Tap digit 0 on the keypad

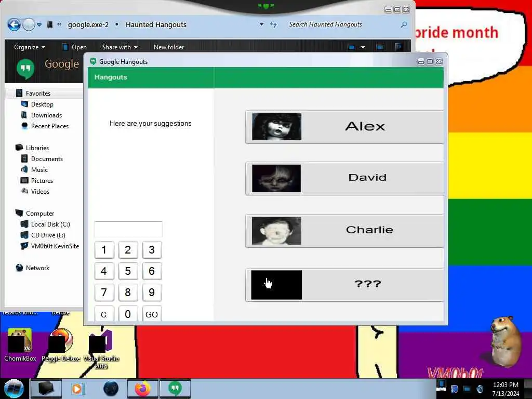click(128, 313)
